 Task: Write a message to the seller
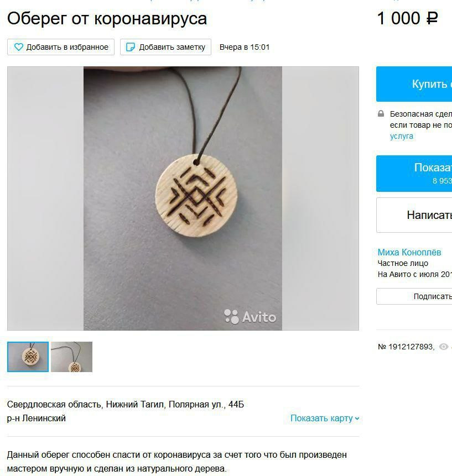point(414,215)
